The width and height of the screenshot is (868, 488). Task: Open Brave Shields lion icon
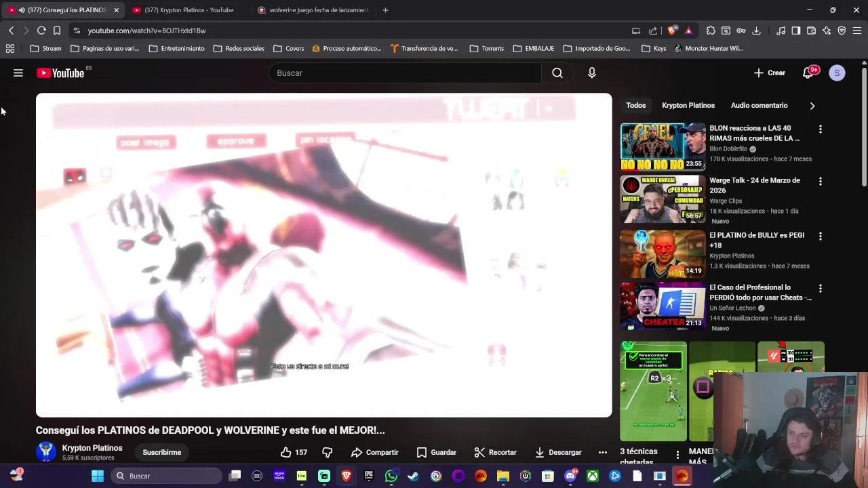point(672,30)
